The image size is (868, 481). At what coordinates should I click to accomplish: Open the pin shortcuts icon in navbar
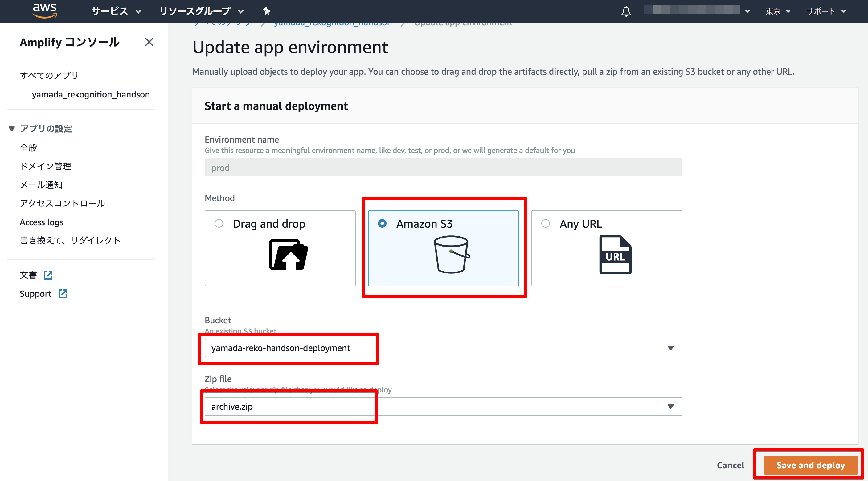pyautogui.click(x=267, y=11)
